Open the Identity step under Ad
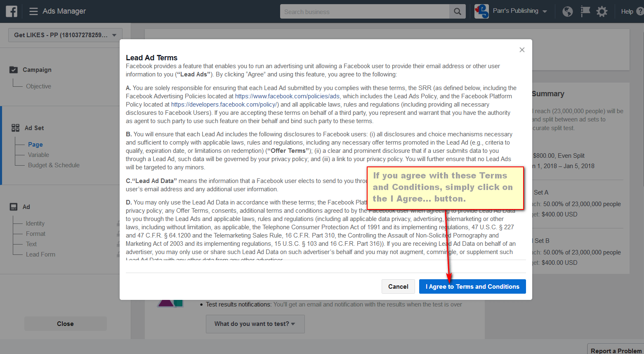Viewport: 644px width, 354px height. tap(35, 223)
